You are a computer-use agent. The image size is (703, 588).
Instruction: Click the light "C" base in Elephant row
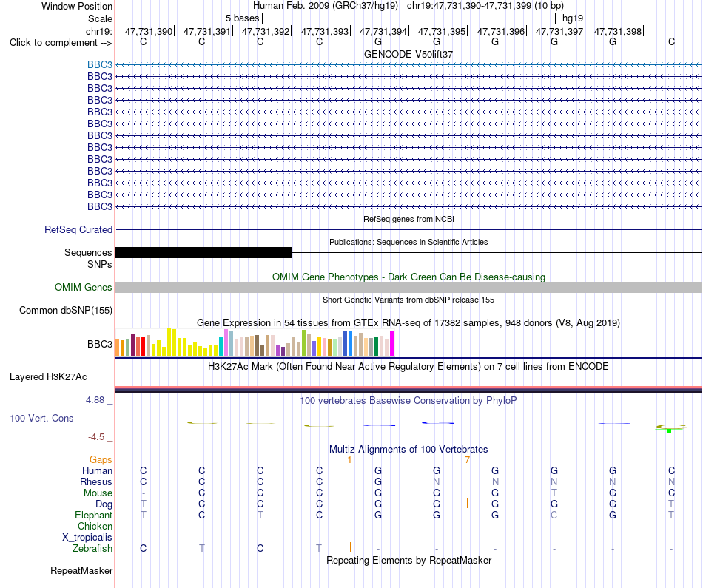(554, 515)
